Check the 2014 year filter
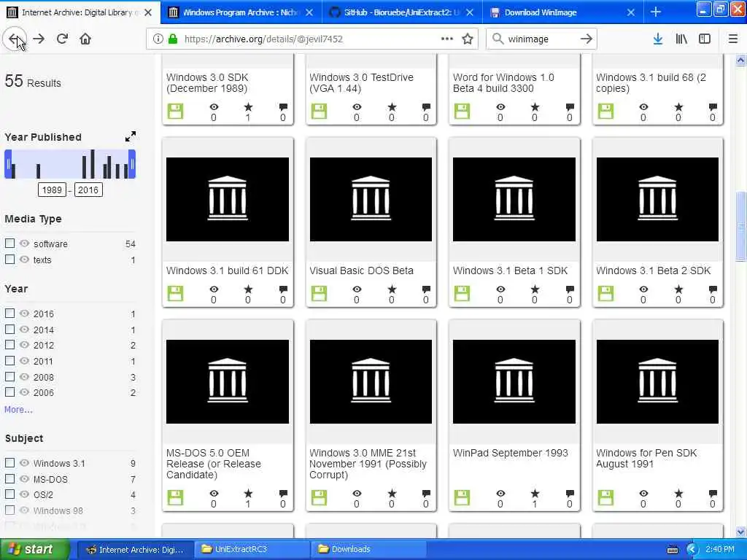The image size is (747, 560). (9, 329)
